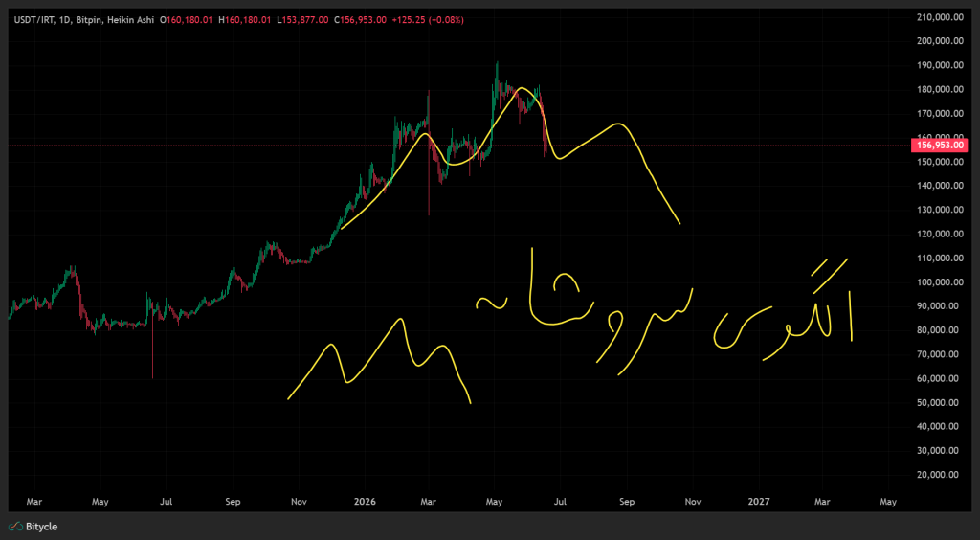
Task: Click the 2027 year label on time axis
Action: [x=759, y=502]
